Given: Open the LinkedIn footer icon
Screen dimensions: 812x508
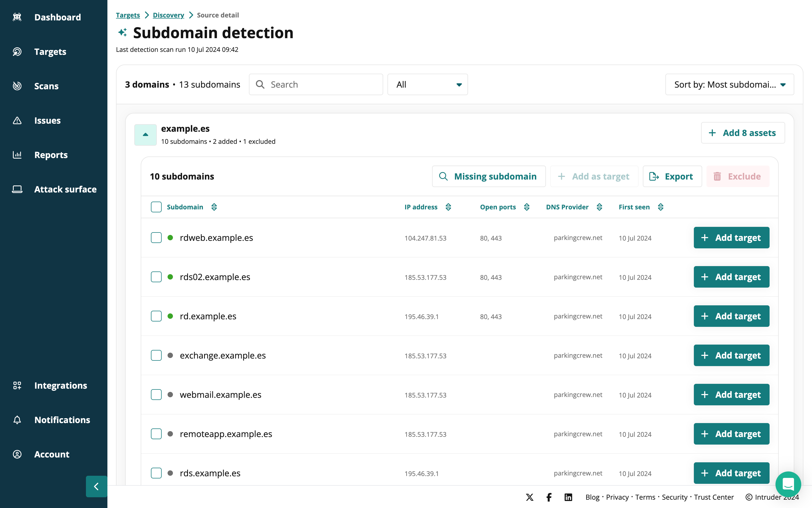Looking at the screenshot, I should click(568, 497).
